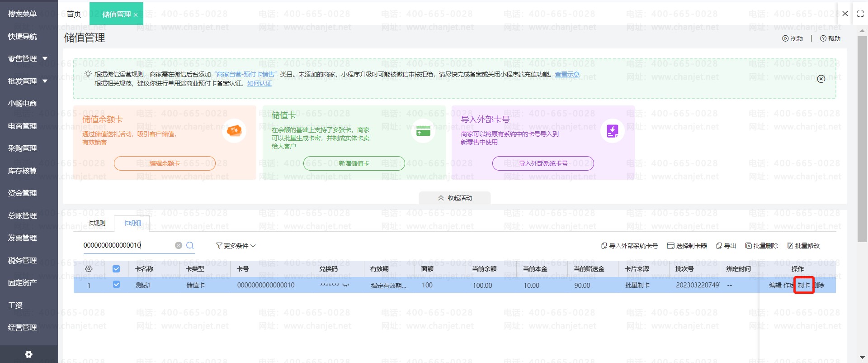Toggle the select-all header checkbox
Screen dimensions: 868x363
pos(116,269)
